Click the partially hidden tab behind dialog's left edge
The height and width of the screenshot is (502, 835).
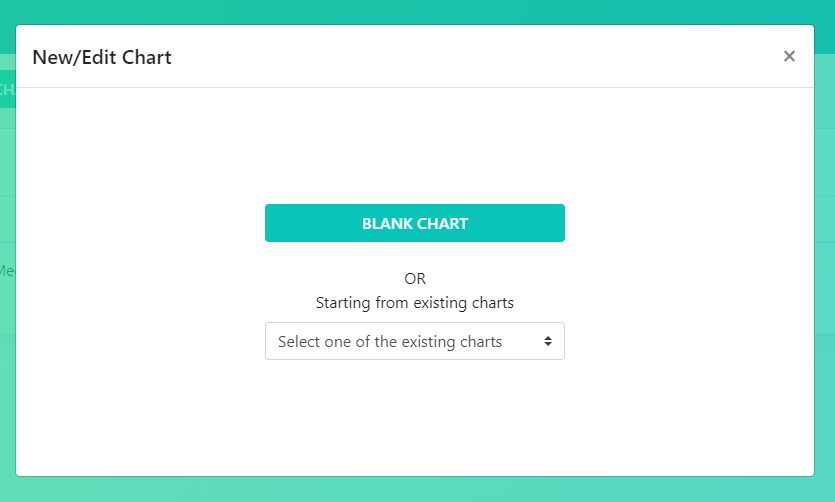tap(7, 89)
